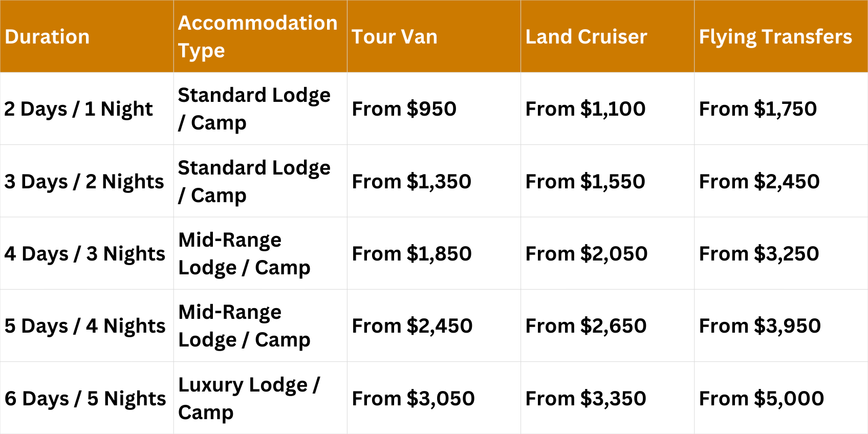Click the 3 Days / 2 Nights cell
Image resolution: width=868 pixels, height=434 pixels.
point(84,182)
